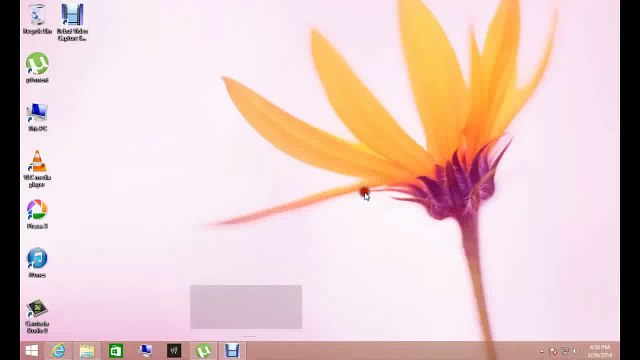The height and width of the screenshot is (360, 640).
Task: Open File Explorer from the taskbar
Action: pyautogui.click(x=87, y=351)
